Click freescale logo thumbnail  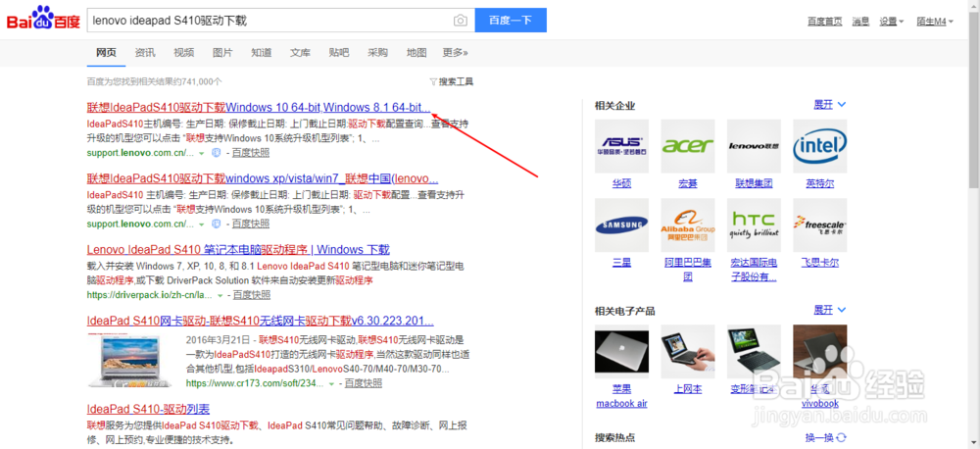pos(820,225)
